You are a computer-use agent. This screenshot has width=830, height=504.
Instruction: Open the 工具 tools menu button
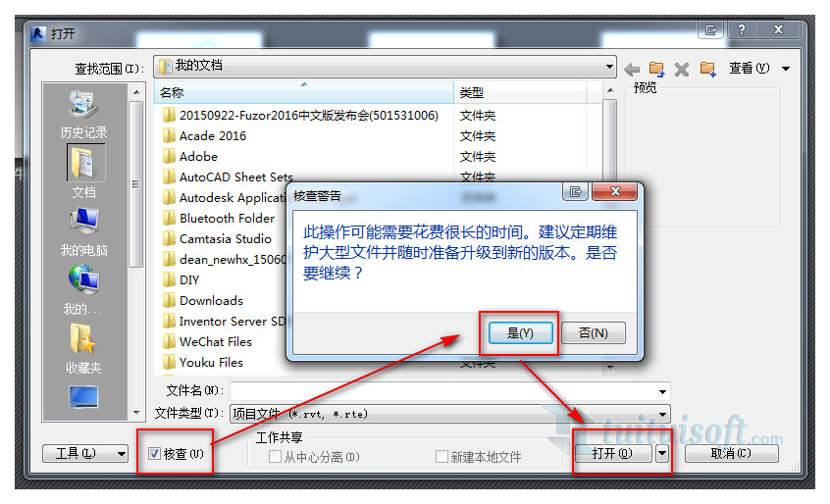(85, 453)
